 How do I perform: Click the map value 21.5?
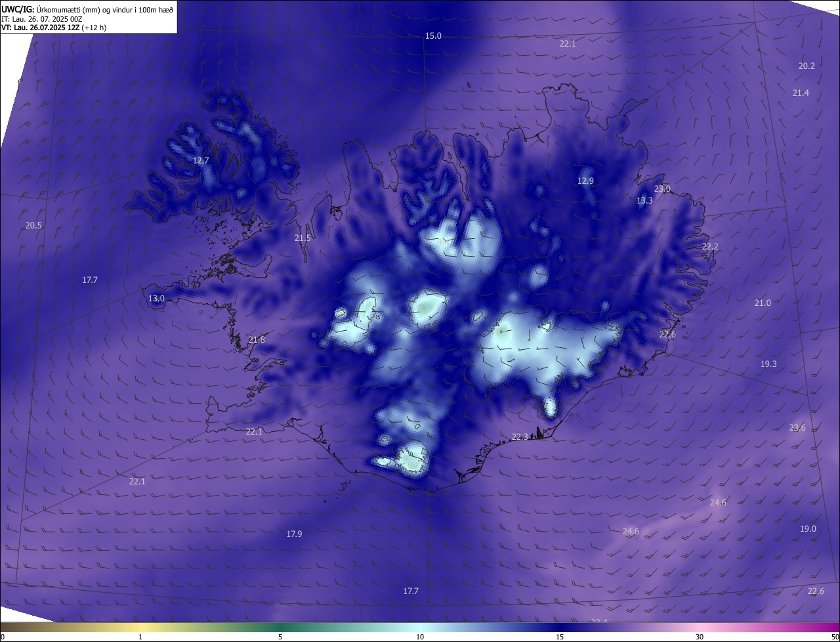coord(303,238)
